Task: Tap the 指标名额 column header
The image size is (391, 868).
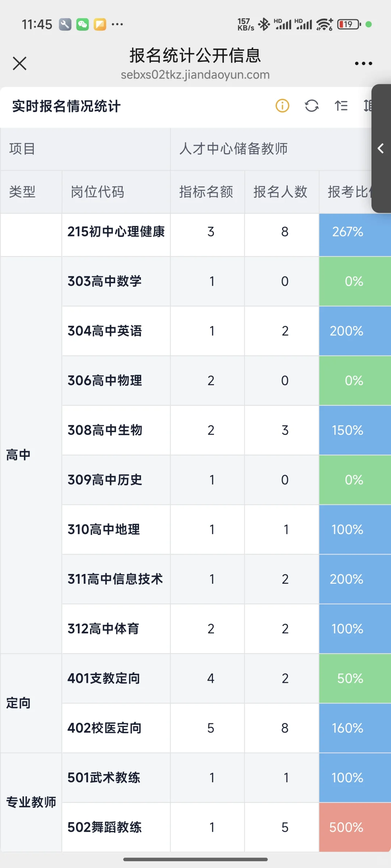Action: pos(206,192)
